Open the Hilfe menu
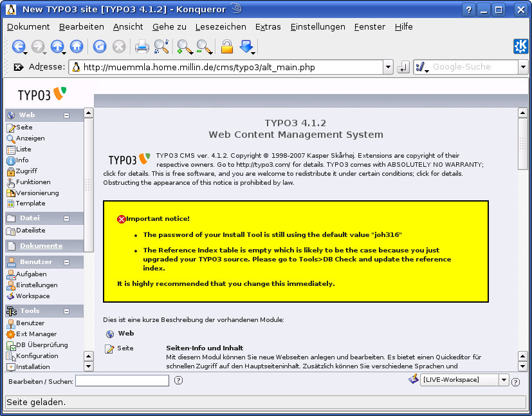This screenshot has height=416, width=532. (404, 27)
